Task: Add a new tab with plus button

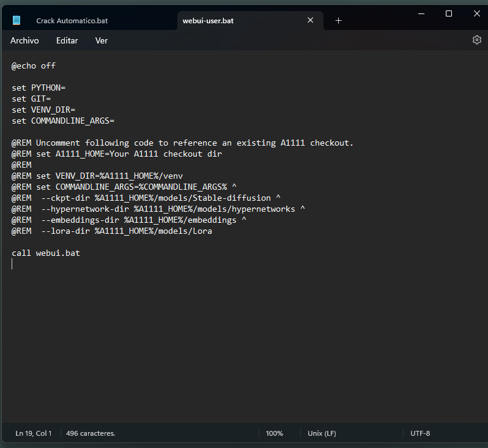Action: point(338,21)
